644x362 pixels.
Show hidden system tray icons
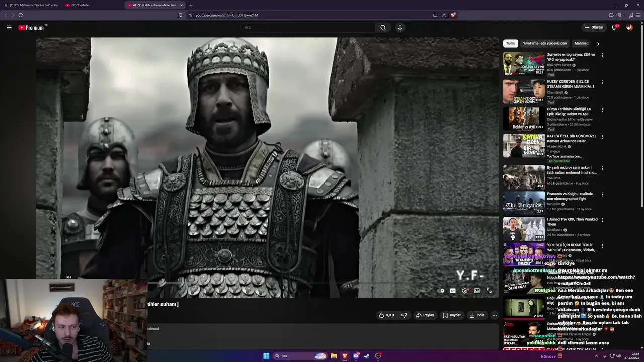pyautogui.click(x=597, y=356)
